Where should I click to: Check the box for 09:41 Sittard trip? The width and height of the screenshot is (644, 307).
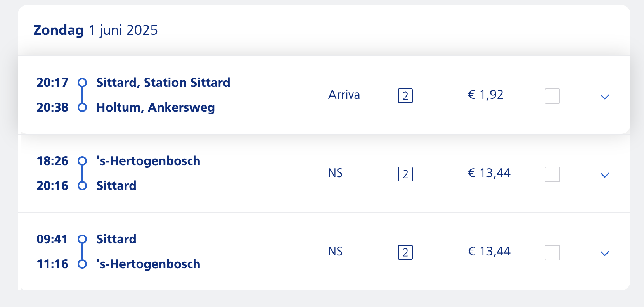tap(552, 253)
